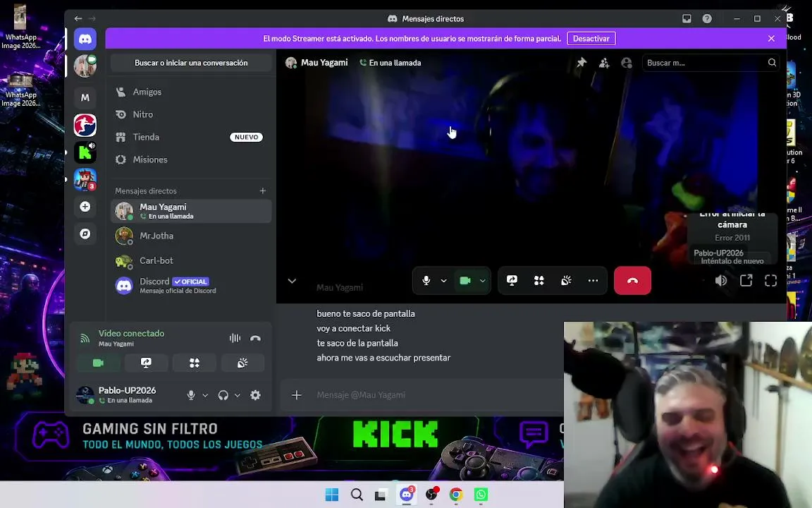Hang up the call red button
The height and width of the screenshot is (508, 812).
(632, 280)
